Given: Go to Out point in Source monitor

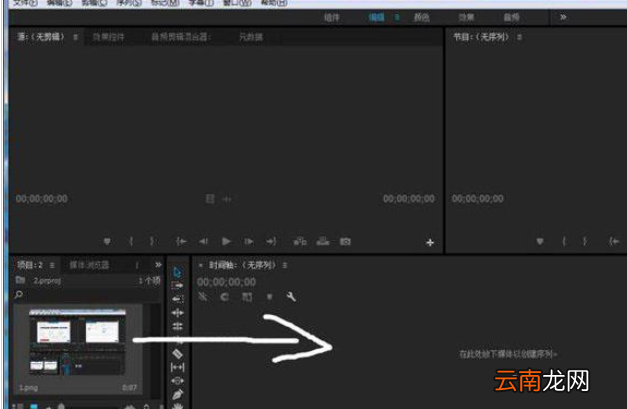Looking at the screenshot, I should pyautogui.click(x=271, y=241).
